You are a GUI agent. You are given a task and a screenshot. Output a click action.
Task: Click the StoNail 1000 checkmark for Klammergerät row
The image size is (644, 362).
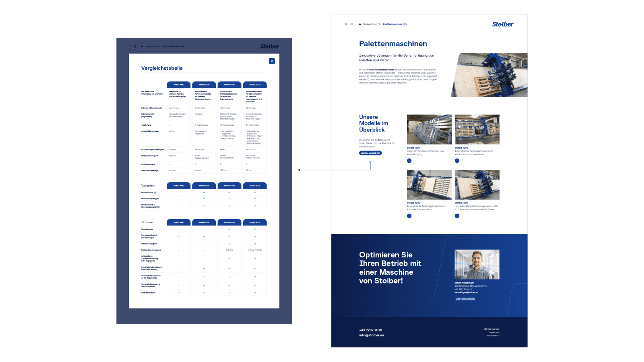tap(179, 236)
